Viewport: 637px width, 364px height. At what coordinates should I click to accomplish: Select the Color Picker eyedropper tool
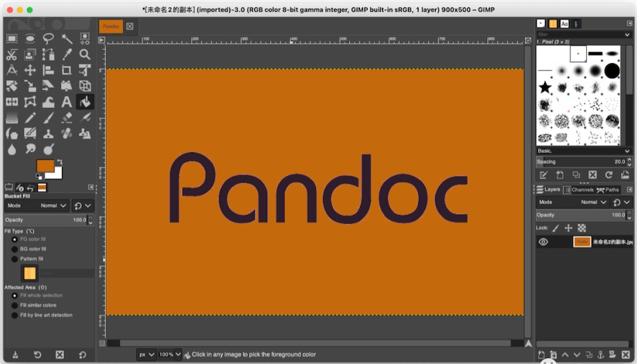[67, 54]
